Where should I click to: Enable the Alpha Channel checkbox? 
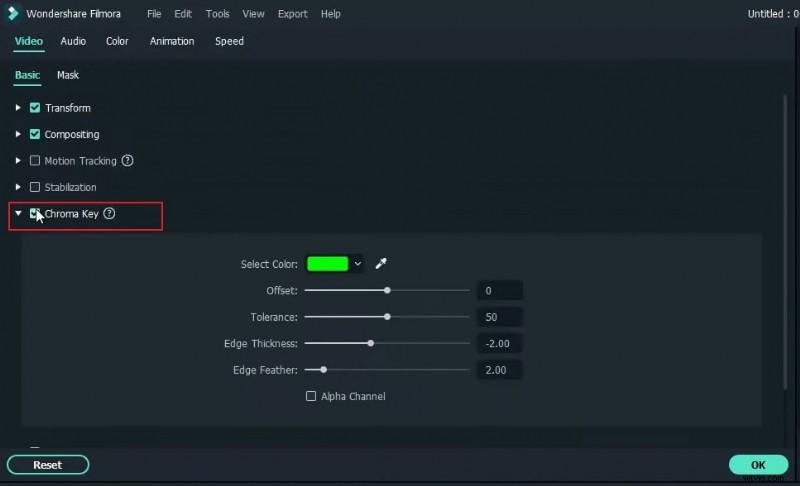point(311,396)
